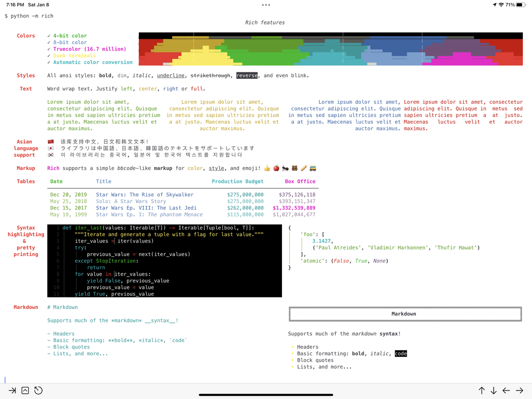Tap the Tab key icon in bottom toolbar

tap(13, 390)
